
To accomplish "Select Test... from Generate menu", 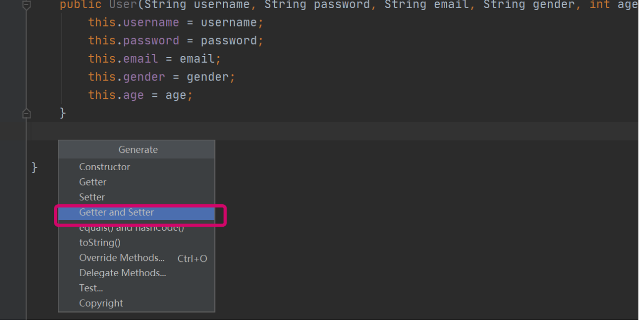I will (91, 288).
